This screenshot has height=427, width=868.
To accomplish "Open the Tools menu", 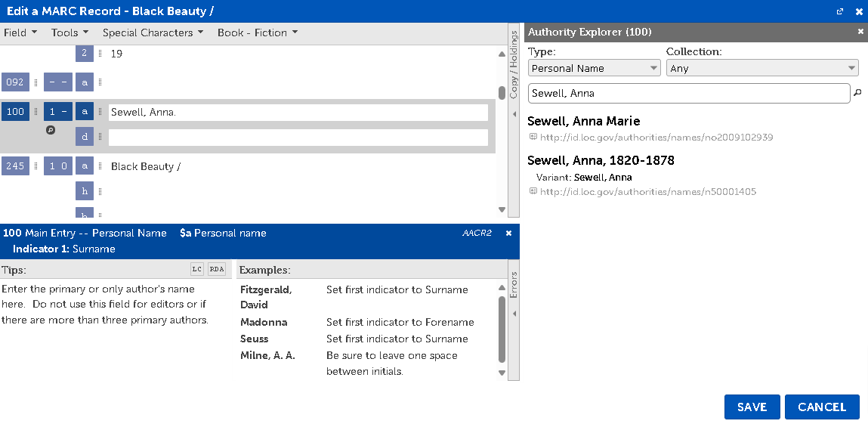I will (70, 32).
